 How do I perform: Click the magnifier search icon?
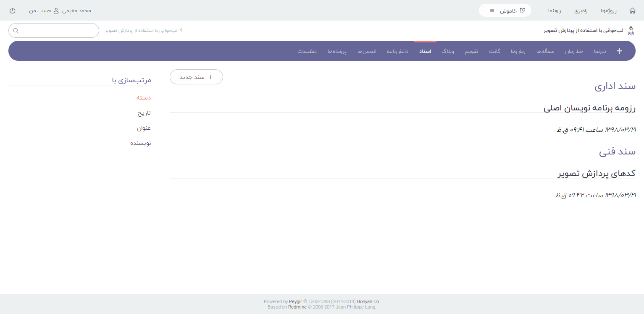click(16, 31)
